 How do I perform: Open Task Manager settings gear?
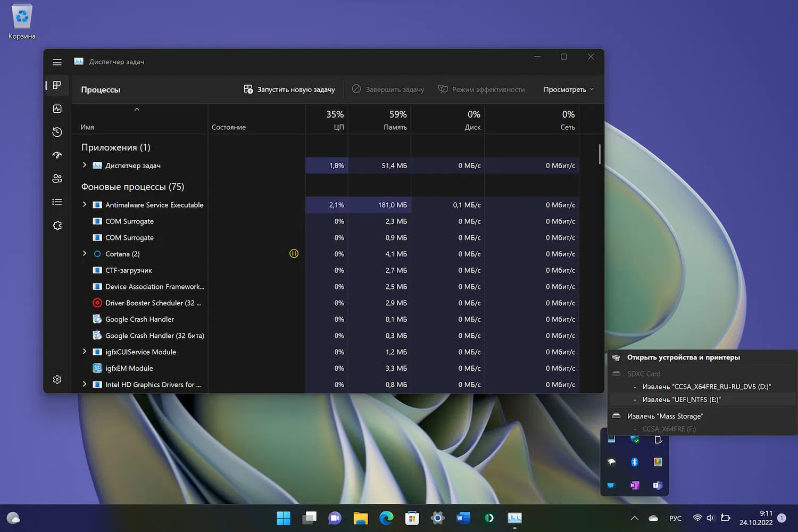pos(57,379)
